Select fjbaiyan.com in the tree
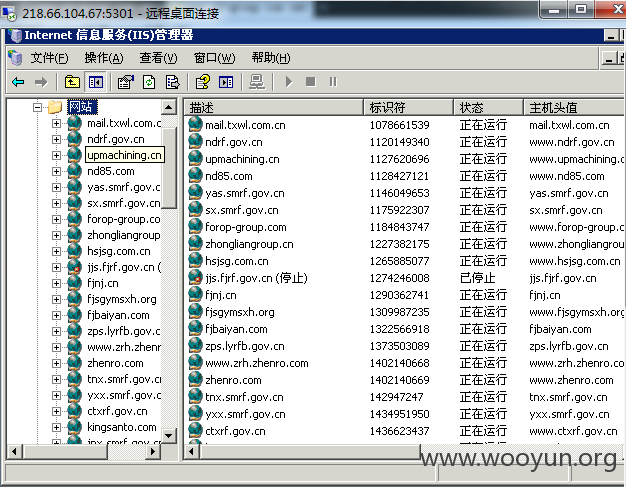This screenshot has height=487, width=626. pyautogui.click(x=118, y=315)
